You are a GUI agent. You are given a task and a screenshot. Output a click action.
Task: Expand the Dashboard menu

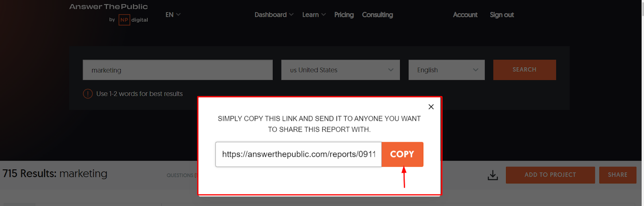274,15
